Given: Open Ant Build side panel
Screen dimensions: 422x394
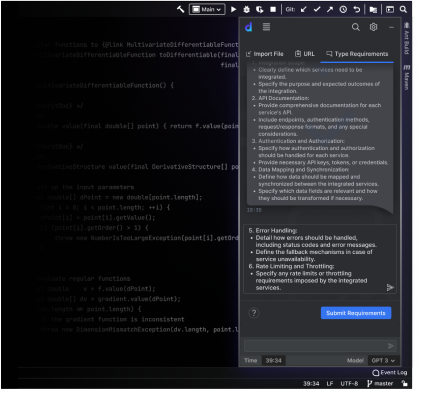Looking at the screenshot, I should [406, 38].
